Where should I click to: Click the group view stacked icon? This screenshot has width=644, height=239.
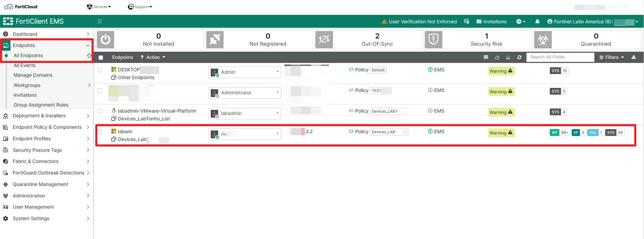click(497, 57)
